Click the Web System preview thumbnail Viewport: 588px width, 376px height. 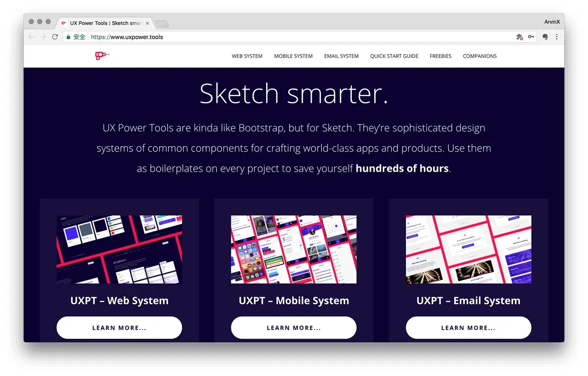[x=119, y=250]
